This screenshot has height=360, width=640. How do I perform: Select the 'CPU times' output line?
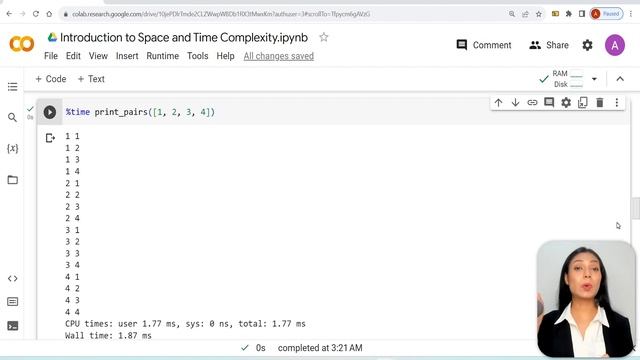pyautogui.click(x=185, y=324)
